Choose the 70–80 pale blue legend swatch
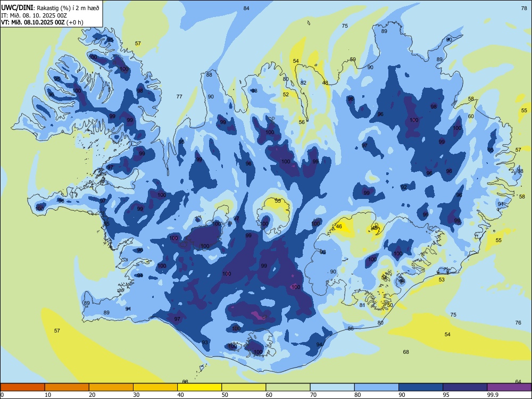 coord(332,387)
